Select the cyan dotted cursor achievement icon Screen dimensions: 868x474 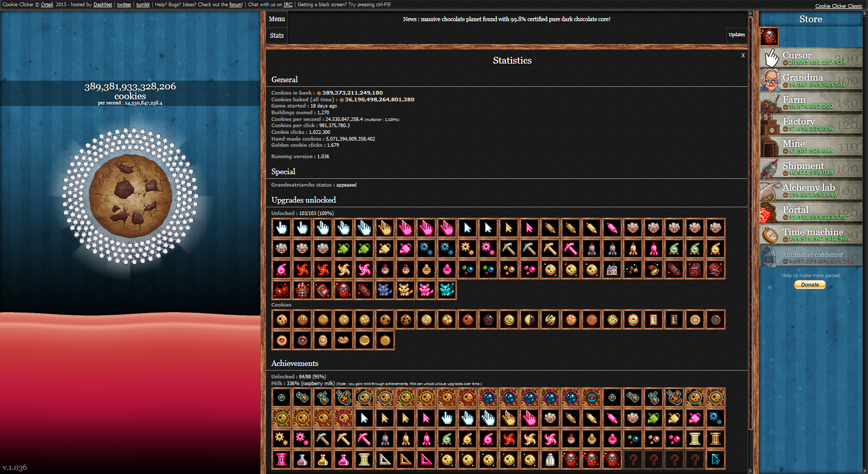point(715,460)
